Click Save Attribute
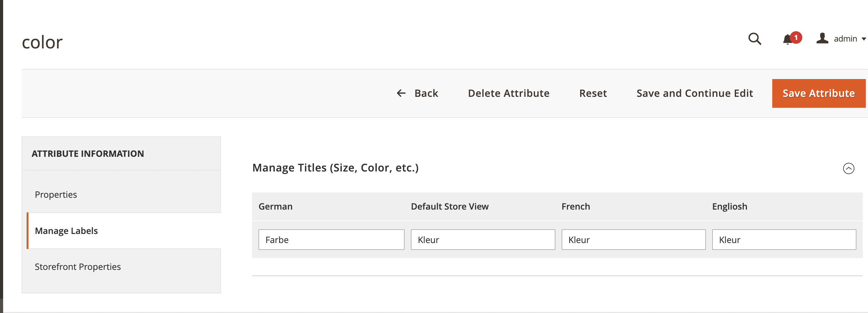The image size is (868, 313). (819, 93)
